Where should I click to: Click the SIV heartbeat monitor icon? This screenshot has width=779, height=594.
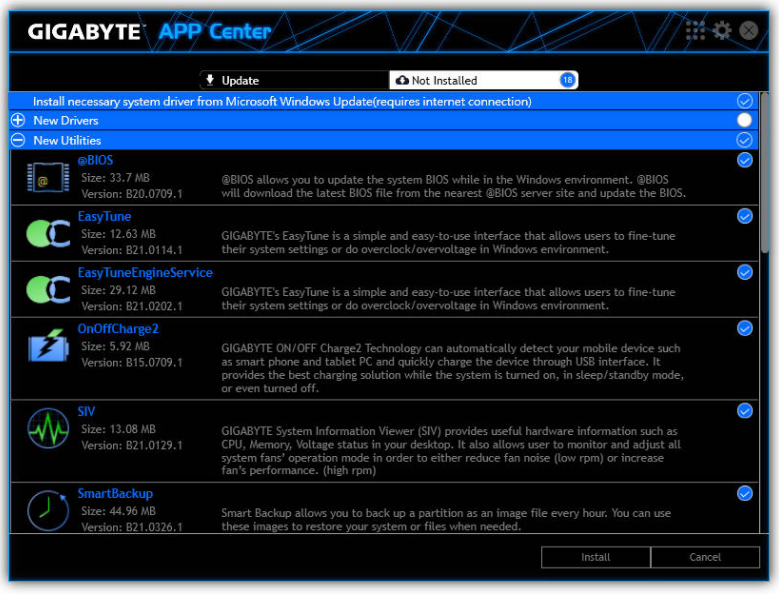point(47,428)
